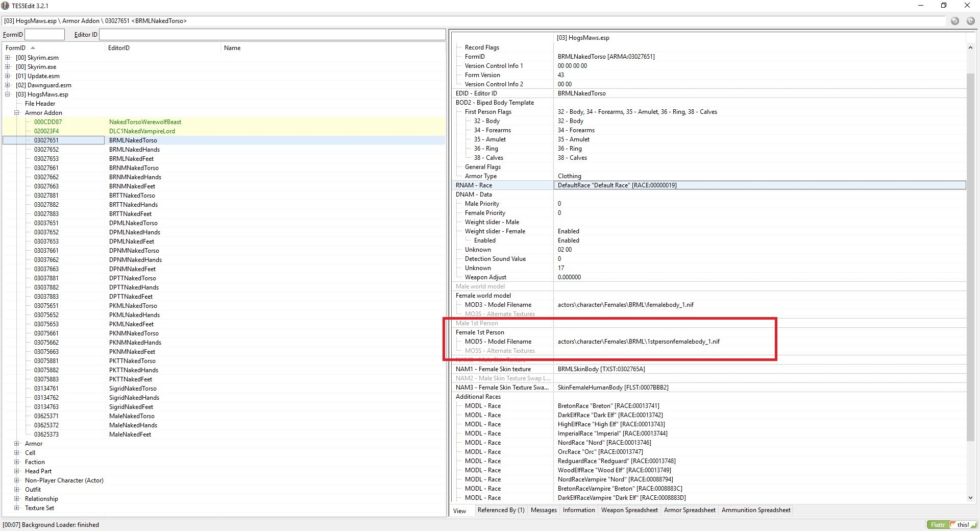The image size is (980, 531).
Task: Click the record view scrollbar up arrow
Action: [970, 47]
